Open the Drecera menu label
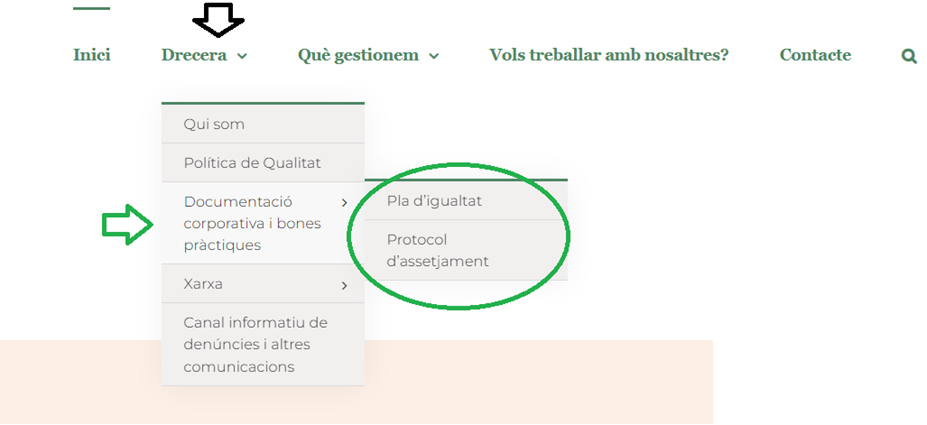This screenshot has width=927, height=425. pyautogui.click(x=194, y=55)
